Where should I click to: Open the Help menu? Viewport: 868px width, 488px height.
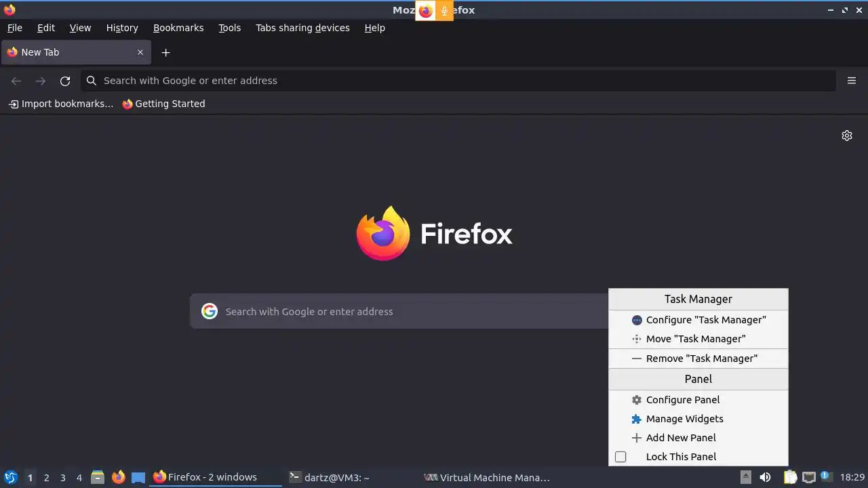coord(374,28)
